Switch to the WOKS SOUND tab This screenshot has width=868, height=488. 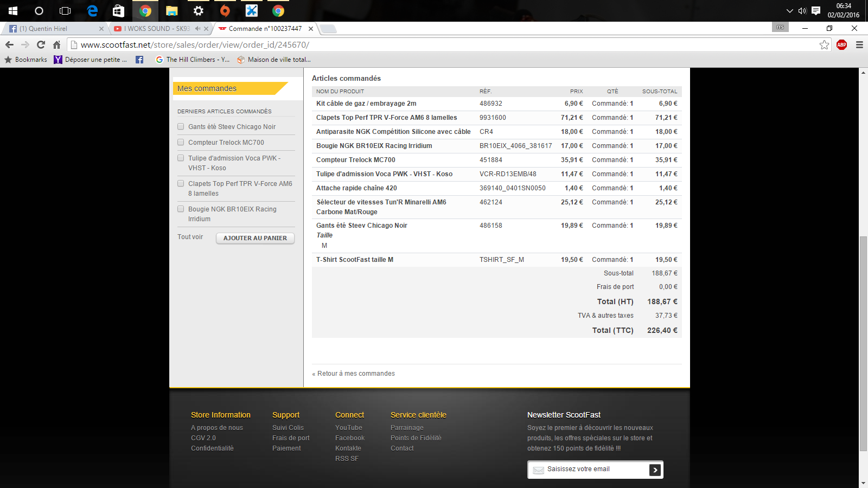coord(157,29)
